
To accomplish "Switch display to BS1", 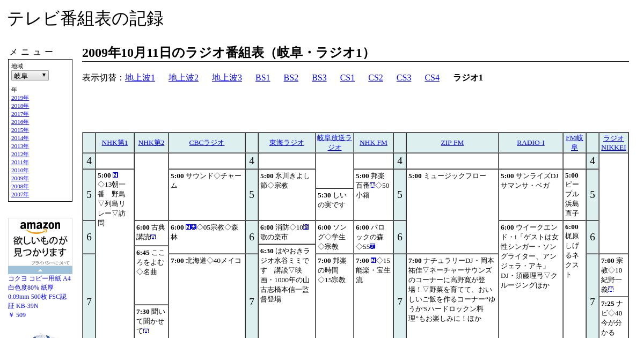I will click(263, 78).
